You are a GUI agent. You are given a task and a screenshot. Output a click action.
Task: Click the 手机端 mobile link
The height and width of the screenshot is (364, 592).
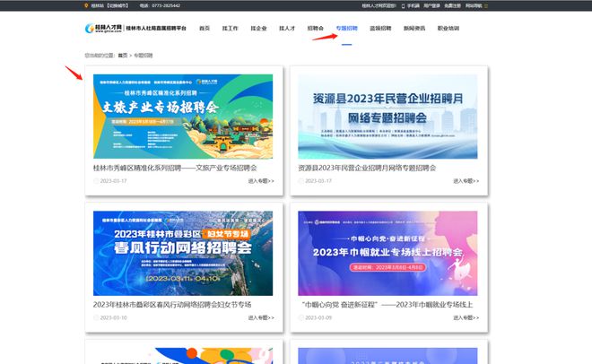click(x=413, y=5)
